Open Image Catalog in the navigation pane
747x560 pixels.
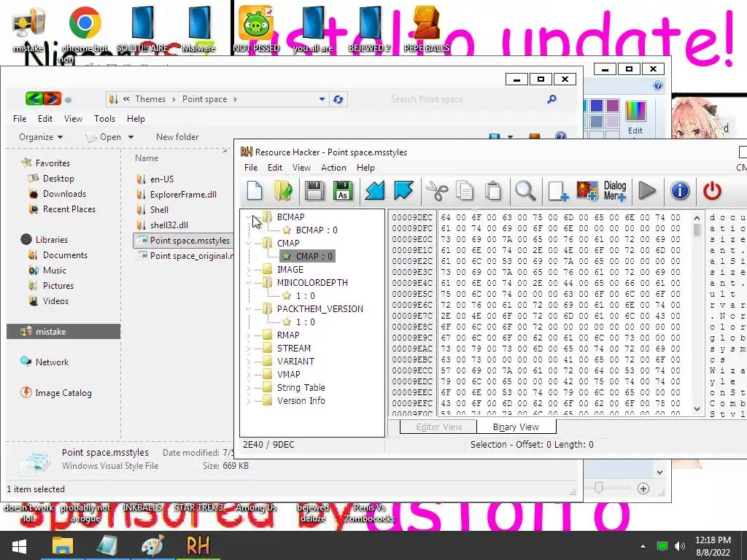[x=56, y=393]
